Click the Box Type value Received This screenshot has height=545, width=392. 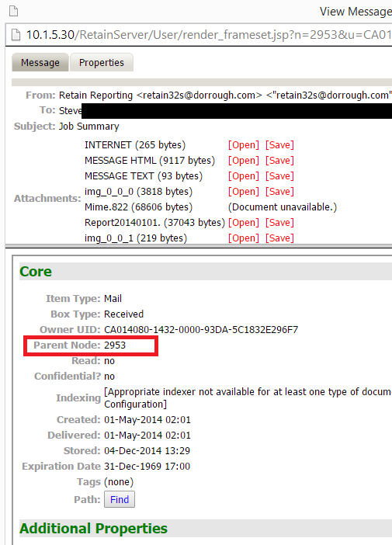click(123, 314)
